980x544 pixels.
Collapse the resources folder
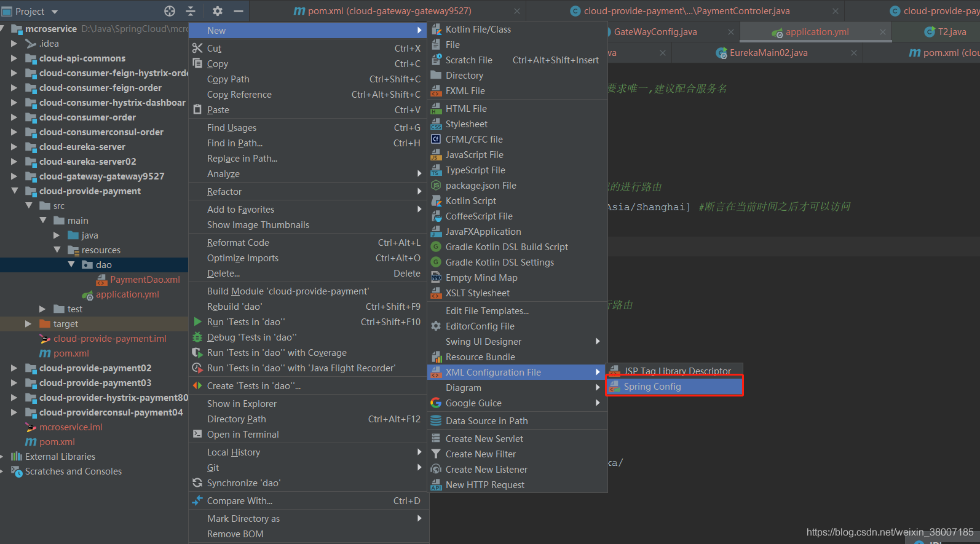pyautogui.click(x=57, y=250)
